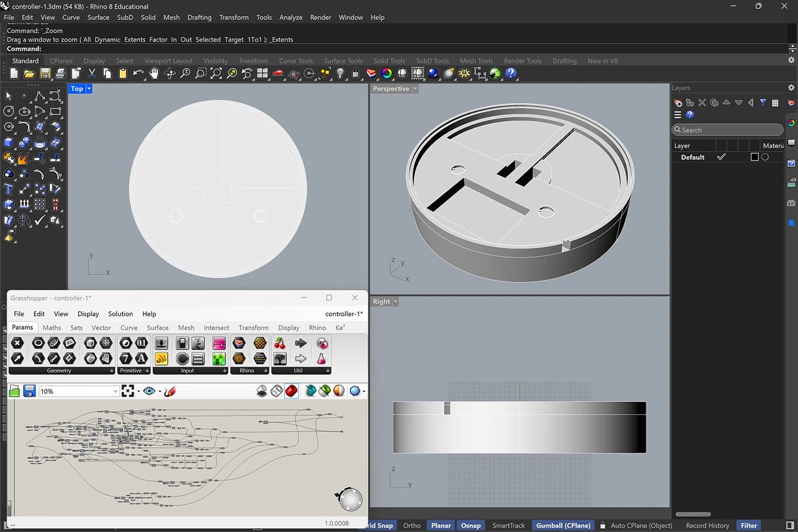Click the Text tool T icon in left sidebar
Image resolution: width=798 pixels, height=532 pixels.
point(8,189)
